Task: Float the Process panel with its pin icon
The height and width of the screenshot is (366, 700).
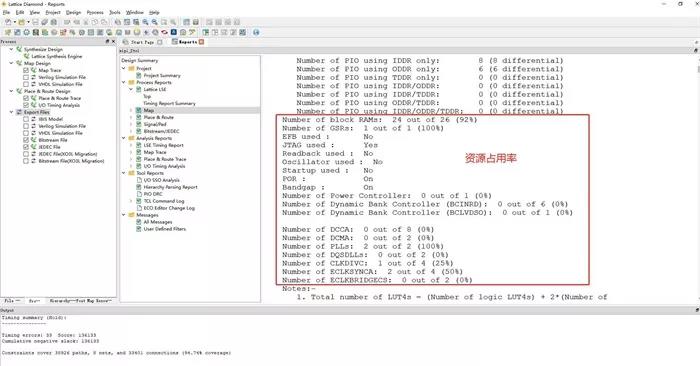Action: click(107, 41)
